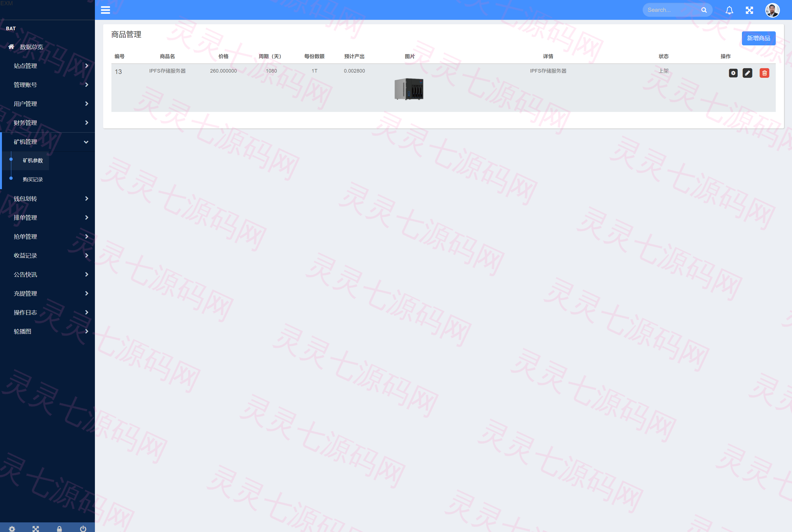
Task: Toggle the hamburger sidebar menu
Action: [x=105, y=10]
